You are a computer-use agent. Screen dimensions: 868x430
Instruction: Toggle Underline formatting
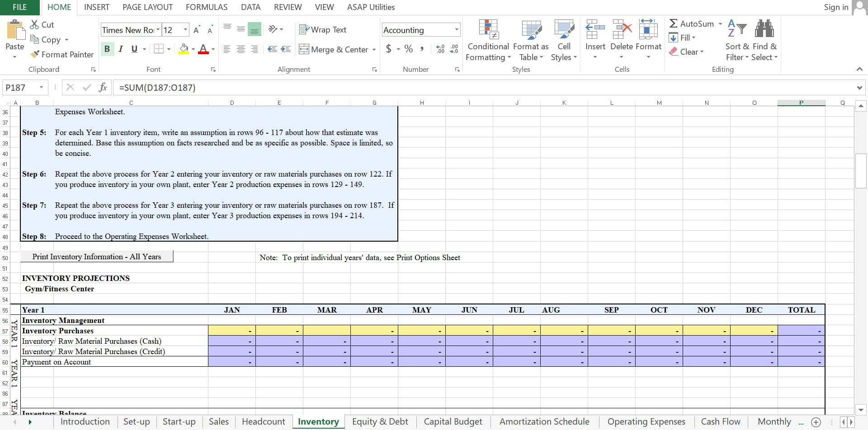134,49
